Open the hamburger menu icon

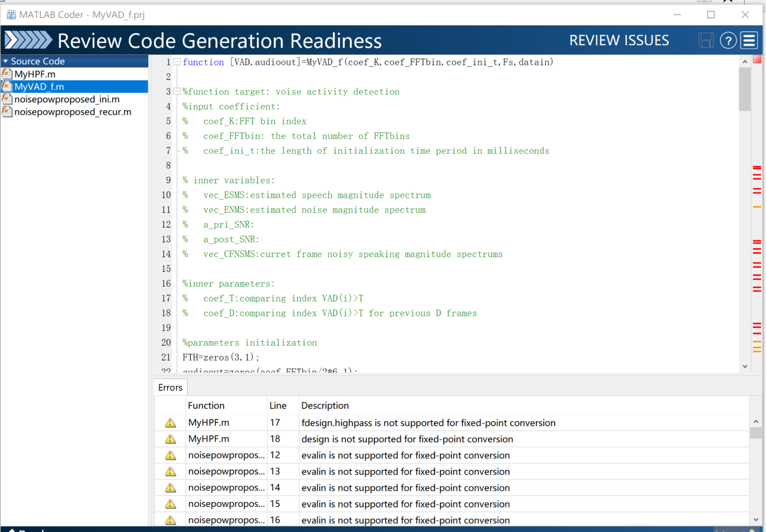pos(750,40)
